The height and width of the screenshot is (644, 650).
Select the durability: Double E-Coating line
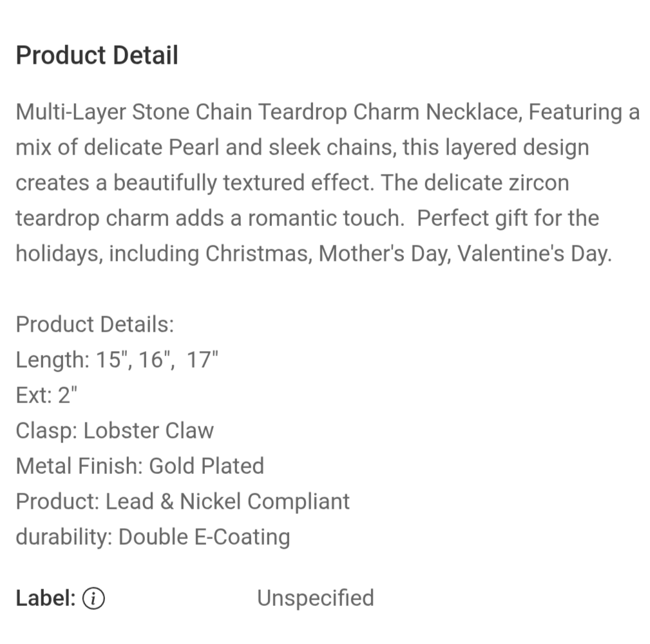(153, 536)
